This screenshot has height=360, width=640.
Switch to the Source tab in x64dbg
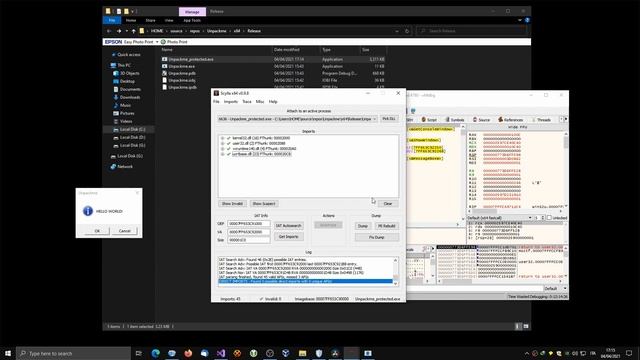(x=481, y=120)
